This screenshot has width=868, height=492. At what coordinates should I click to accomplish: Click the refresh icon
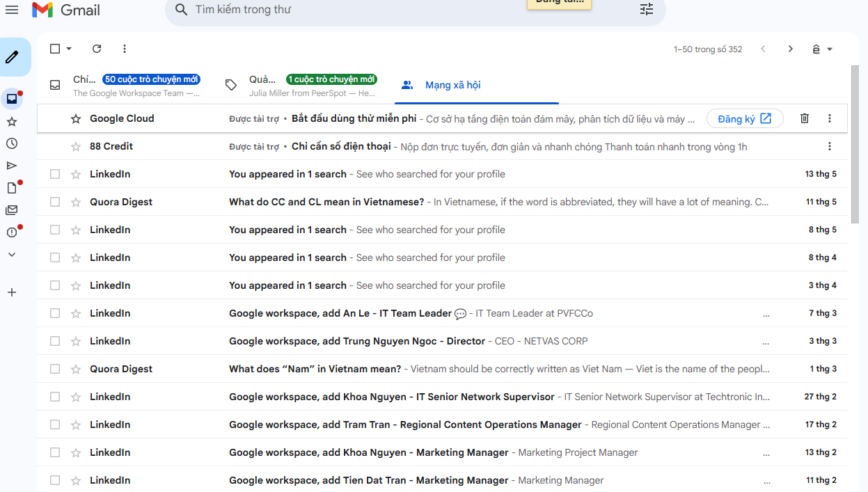97,49
